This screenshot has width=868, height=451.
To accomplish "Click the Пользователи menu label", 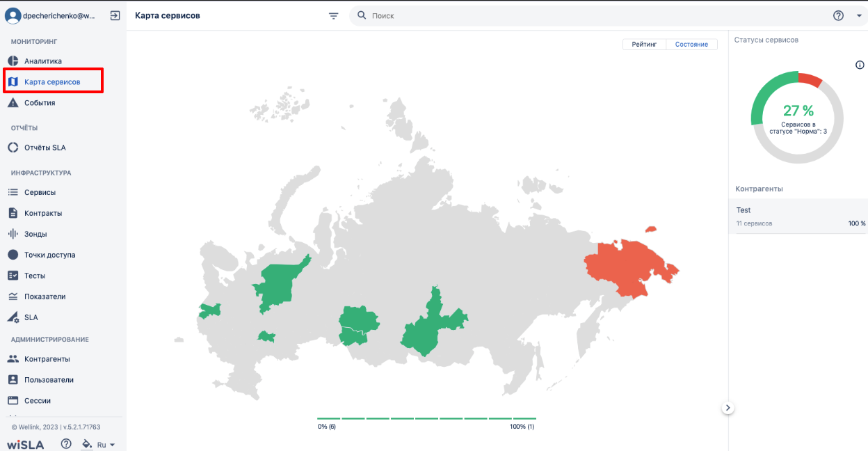I will click(49, 380).
